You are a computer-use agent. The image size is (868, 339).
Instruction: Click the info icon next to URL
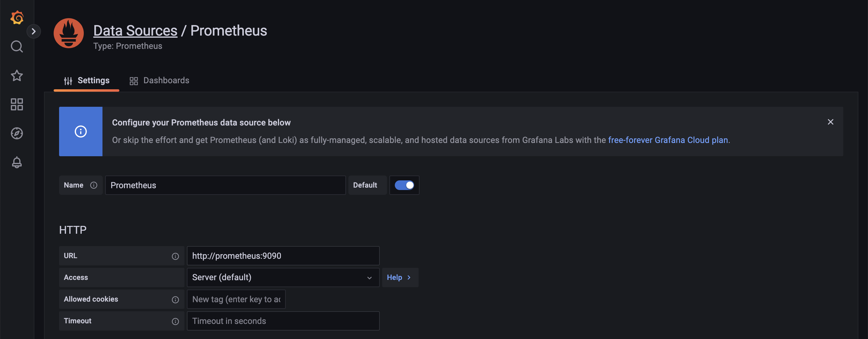(175, 256)
